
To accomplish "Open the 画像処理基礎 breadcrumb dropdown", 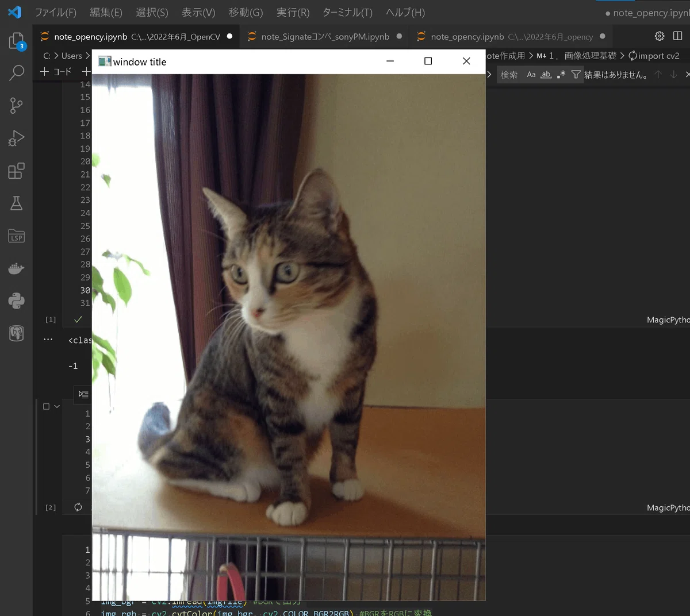I will [x=591, y=56].
